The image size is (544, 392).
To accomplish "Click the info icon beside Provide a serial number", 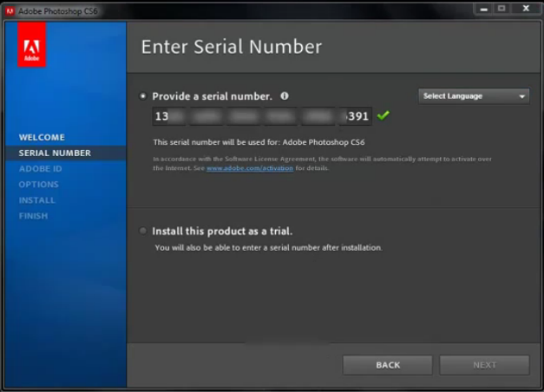I will [x=285, y=96].
